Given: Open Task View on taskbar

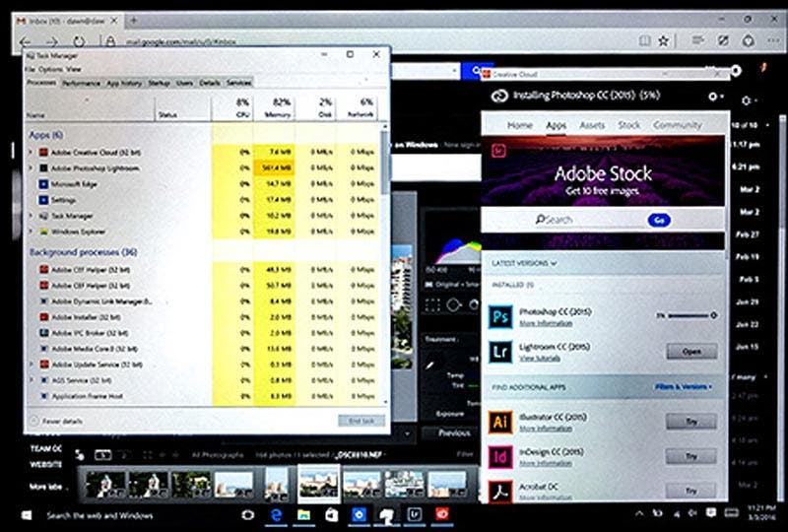Looking at the screenshot, I should 248,515.
